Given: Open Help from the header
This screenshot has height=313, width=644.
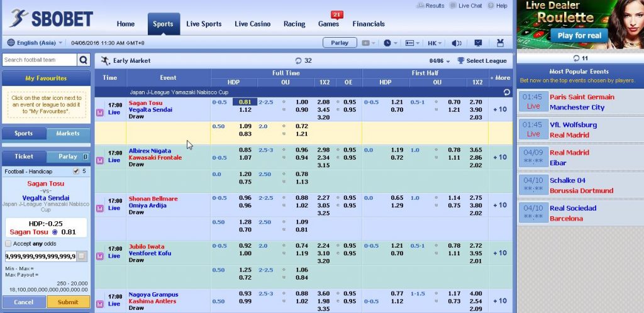Looking at the screenshot, I should (x=497, y=6).
